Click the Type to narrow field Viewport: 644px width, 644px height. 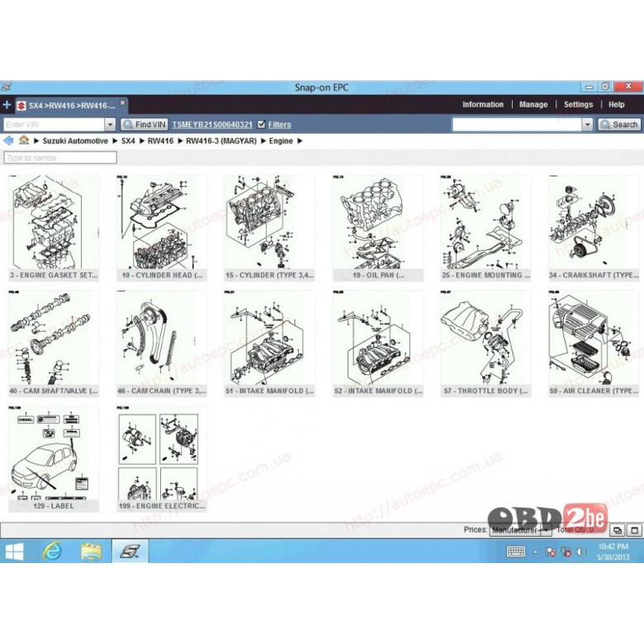(x=60, y=158)
